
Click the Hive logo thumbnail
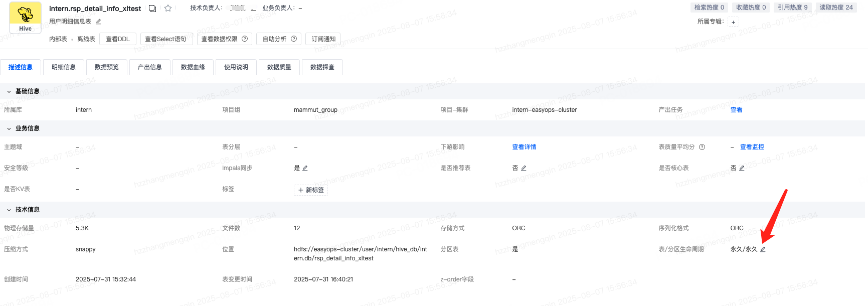tap(25, 18)
